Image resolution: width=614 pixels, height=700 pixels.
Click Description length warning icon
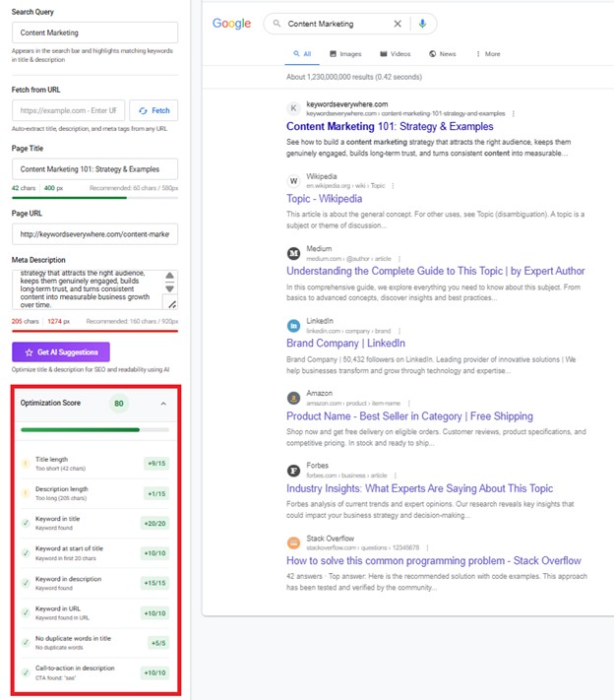26,493
